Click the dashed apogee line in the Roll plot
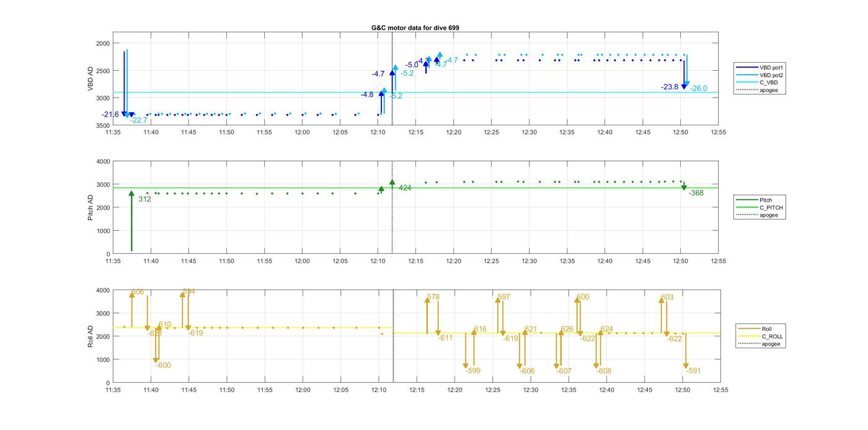 click(x=393, y=336)
